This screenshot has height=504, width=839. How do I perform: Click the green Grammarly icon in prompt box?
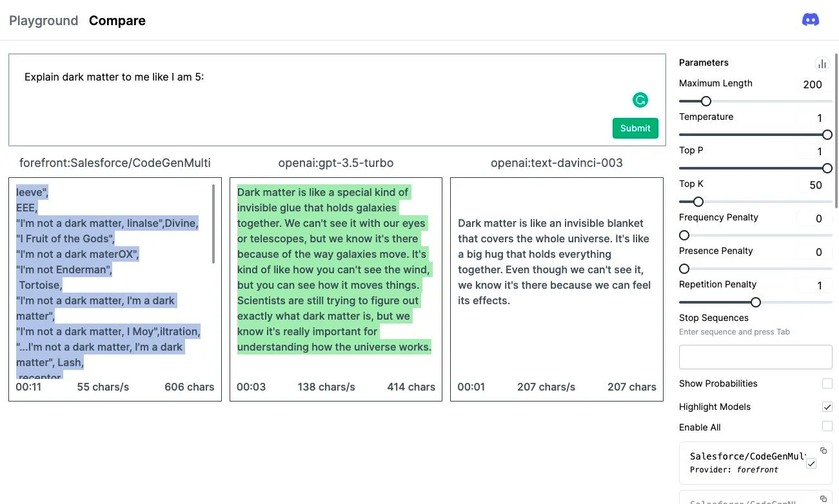640,100
